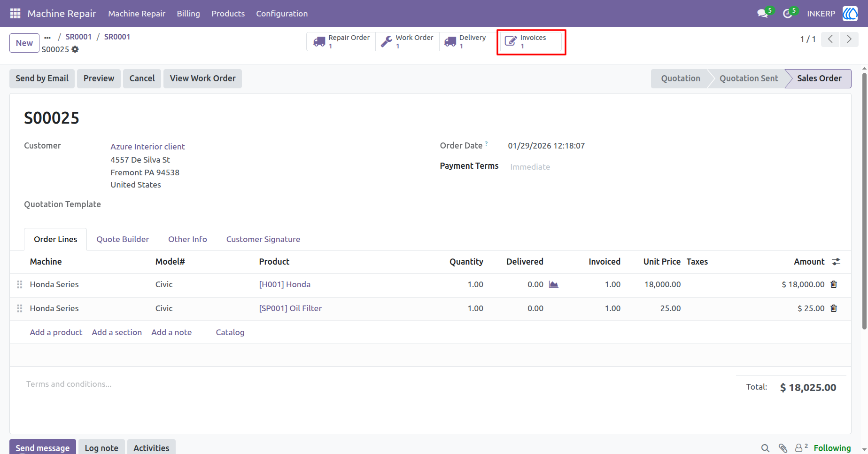Go to the next record arrow

click(849, 39)
